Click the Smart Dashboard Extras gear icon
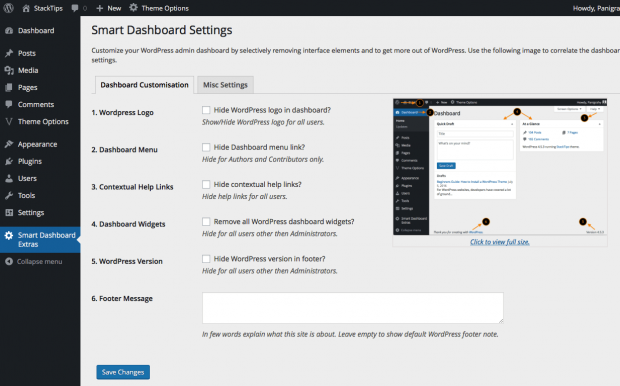This screenshot has width=620, height=386. [9, 235]
